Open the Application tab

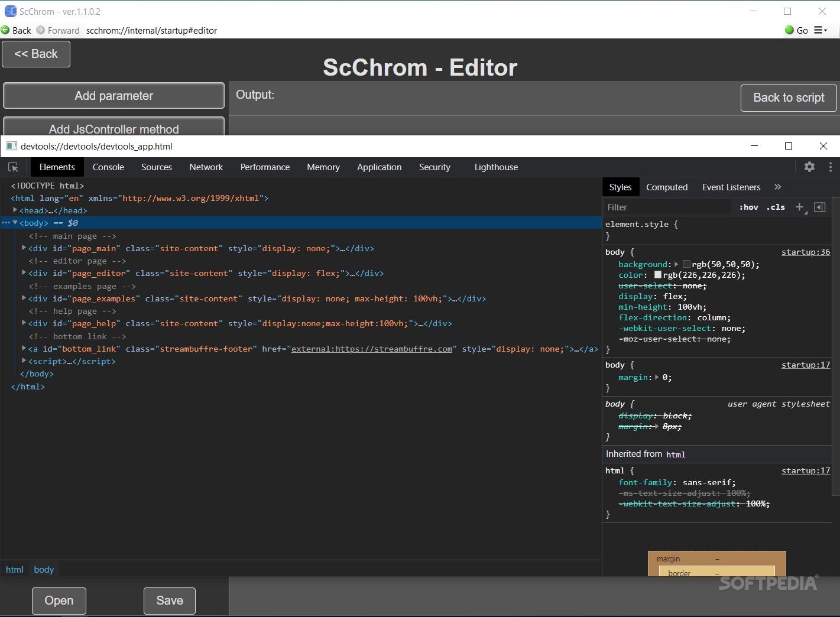[x=380, y=167]
